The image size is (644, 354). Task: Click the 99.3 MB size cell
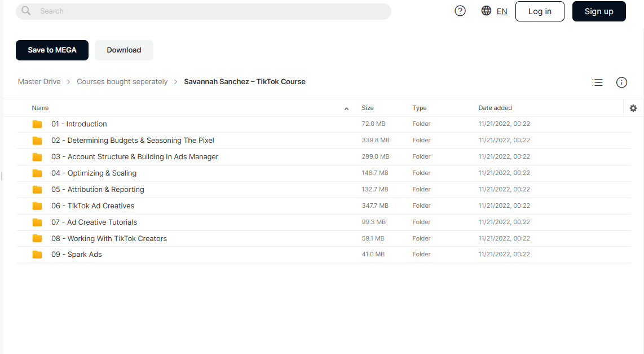pos(373,222)
